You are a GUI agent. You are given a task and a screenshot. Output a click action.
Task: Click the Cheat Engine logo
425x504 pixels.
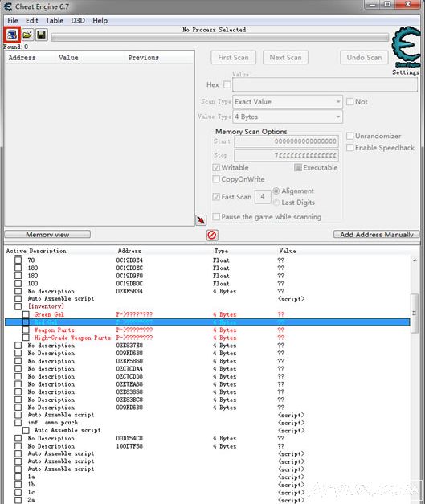[x=406, y=47]
